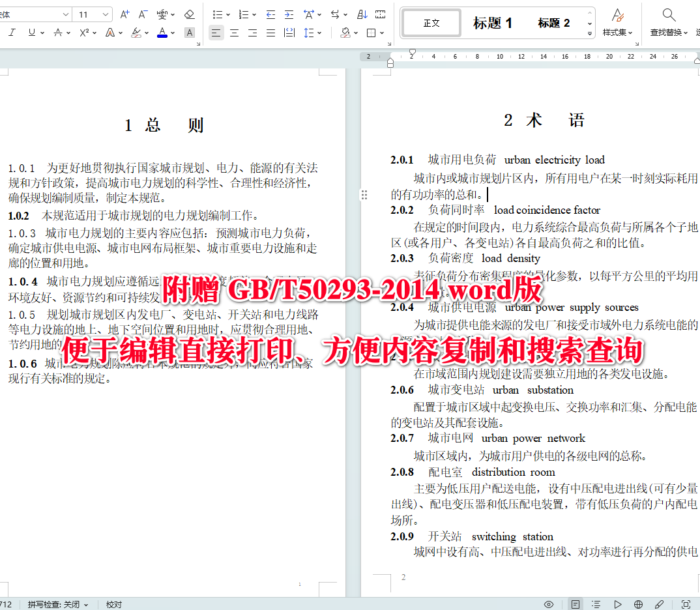Click the clear formatting eraser icon
This screenshot has height=610, width=700.
pyautogui.click(x=188, y=14)
